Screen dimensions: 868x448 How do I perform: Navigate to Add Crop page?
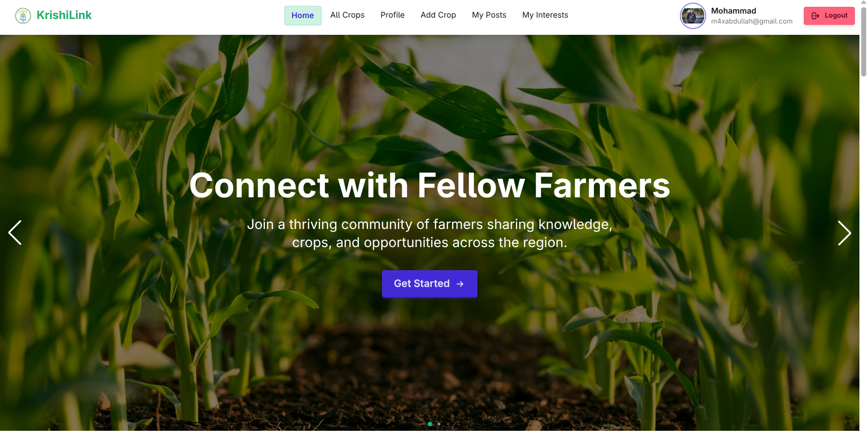(438, 15)
